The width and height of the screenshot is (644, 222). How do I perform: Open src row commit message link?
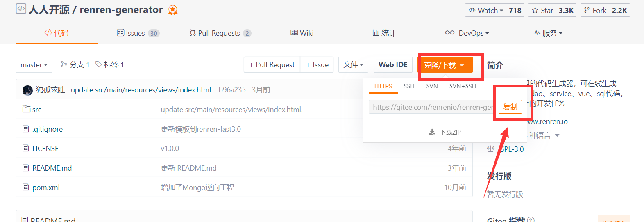[x=232, y=110]
